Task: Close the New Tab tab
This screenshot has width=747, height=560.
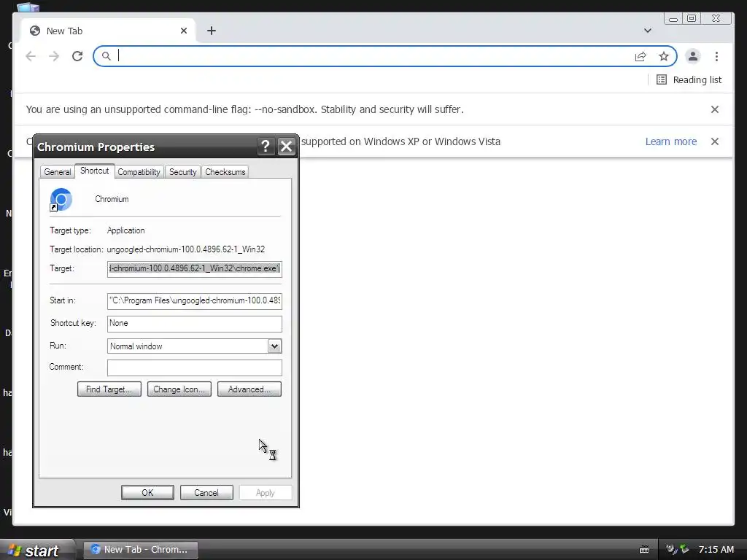Action: coord(183,31)
